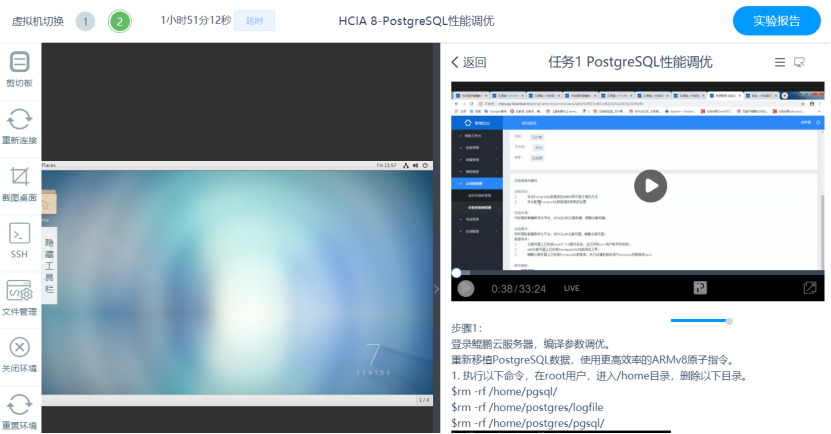
Task: Expand the video to fullscreen
Action: (x=809, y=287)
